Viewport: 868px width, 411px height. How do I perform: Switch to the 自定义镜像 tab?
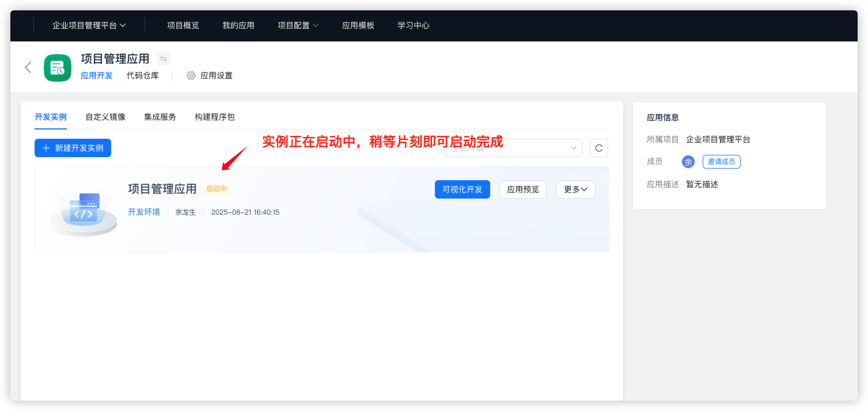tap(105, 117)
